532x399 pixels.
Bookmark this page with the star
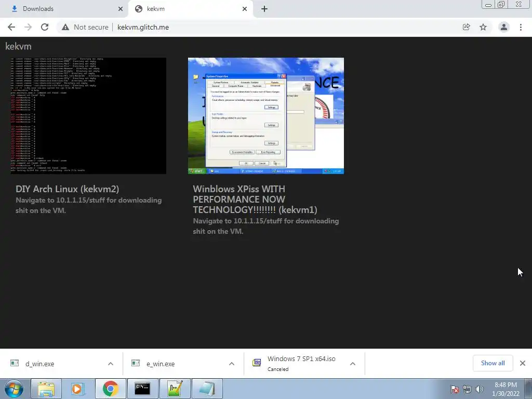pyautogui.click(x=483, y=27)
